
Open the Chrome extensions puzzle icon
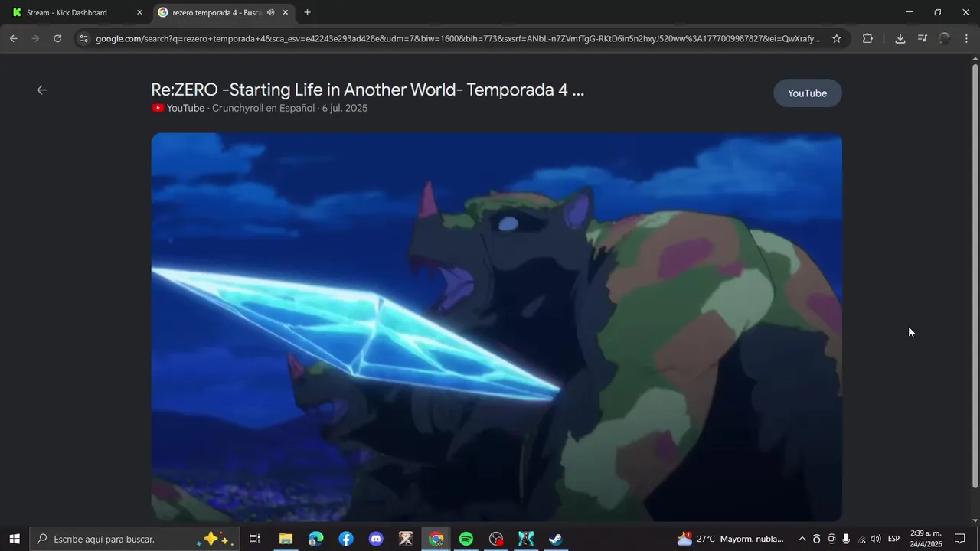[867, 38]
